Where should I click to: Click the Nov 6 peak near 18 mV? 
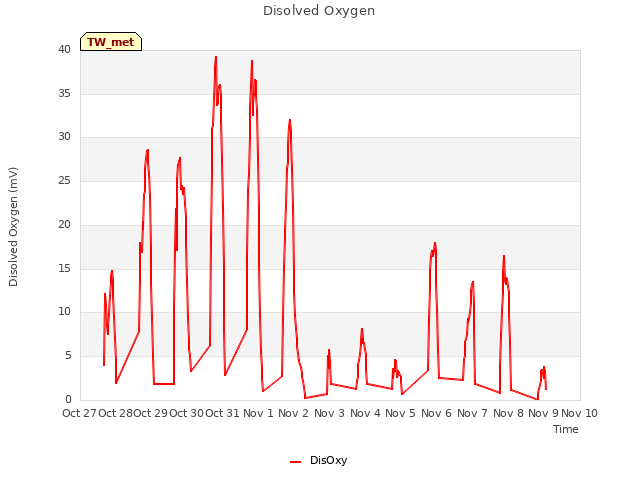coord(435,243)
